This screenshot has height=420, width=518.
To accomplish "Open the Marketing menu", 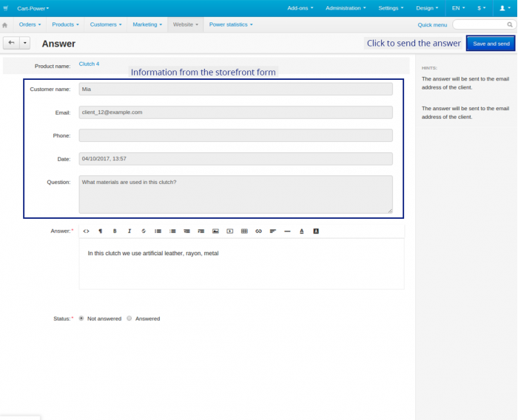I will coord(147,24).
